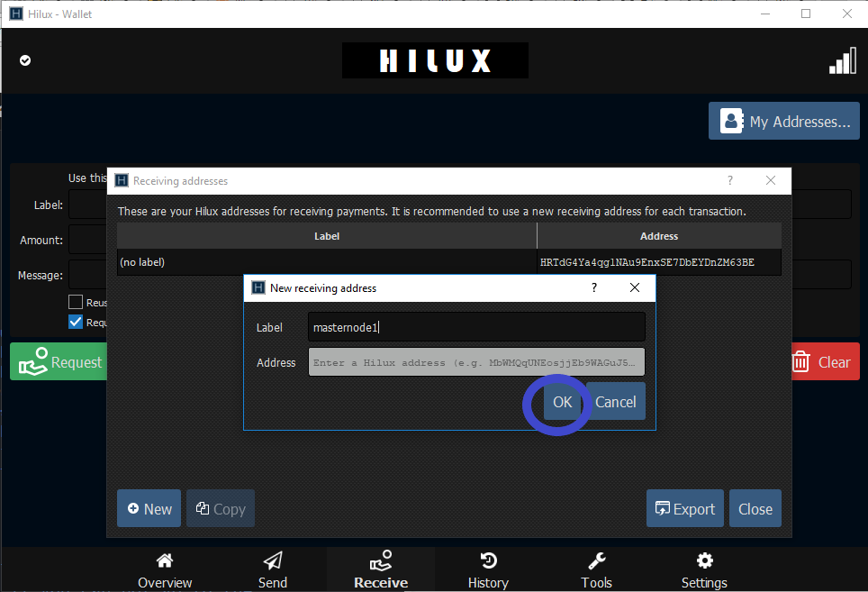Click the Copy address button
Image resolution: width=868 pixels, height=592 pixels.
221,508
